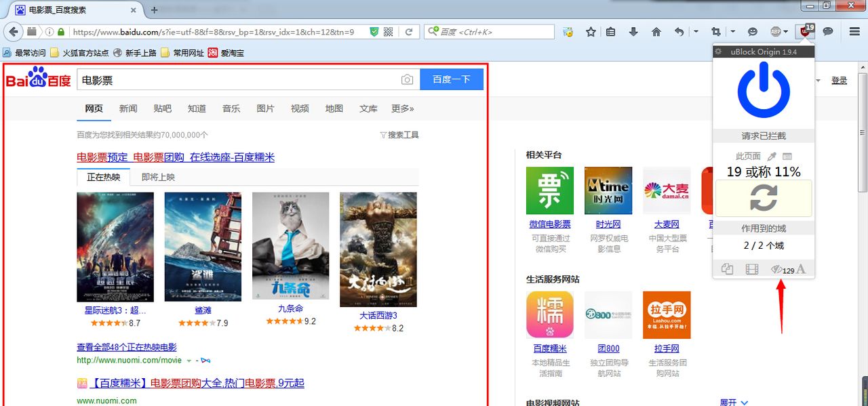This screenshot has width=868, height=406.
Task: Click the Firefox home icon
Action: [x=656, y=31]
